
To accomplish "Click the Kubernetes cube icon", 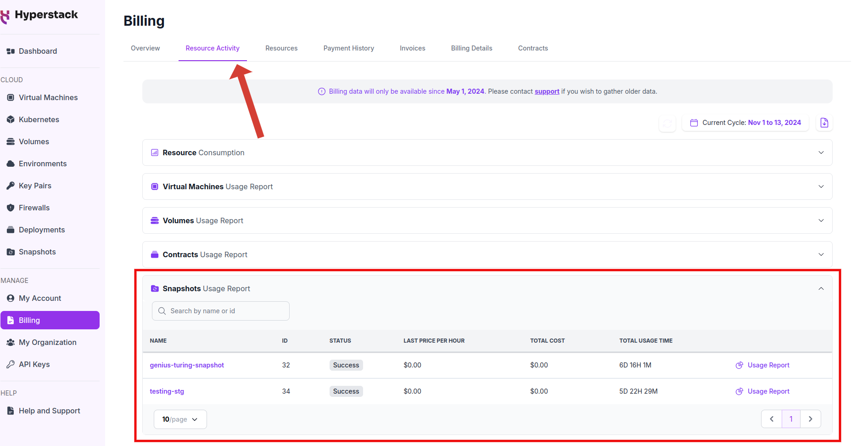I will pos(11,119).
